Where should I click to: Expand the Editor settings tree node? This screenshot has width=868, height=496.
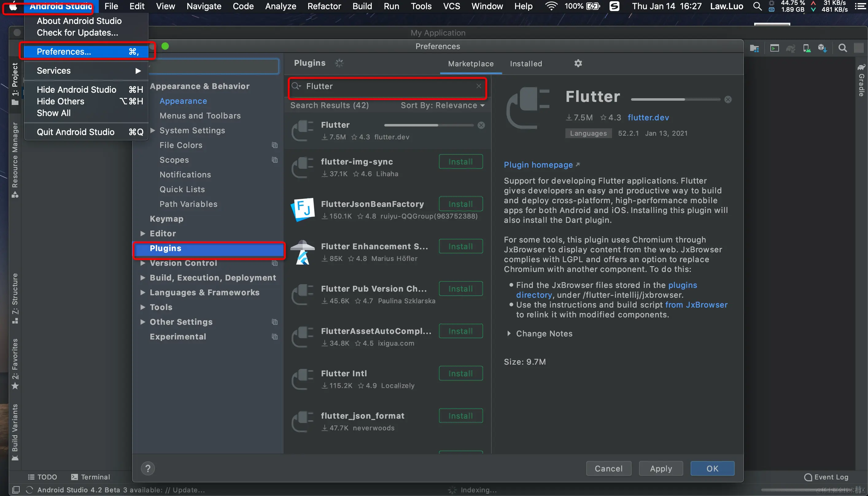click(143, 234)
